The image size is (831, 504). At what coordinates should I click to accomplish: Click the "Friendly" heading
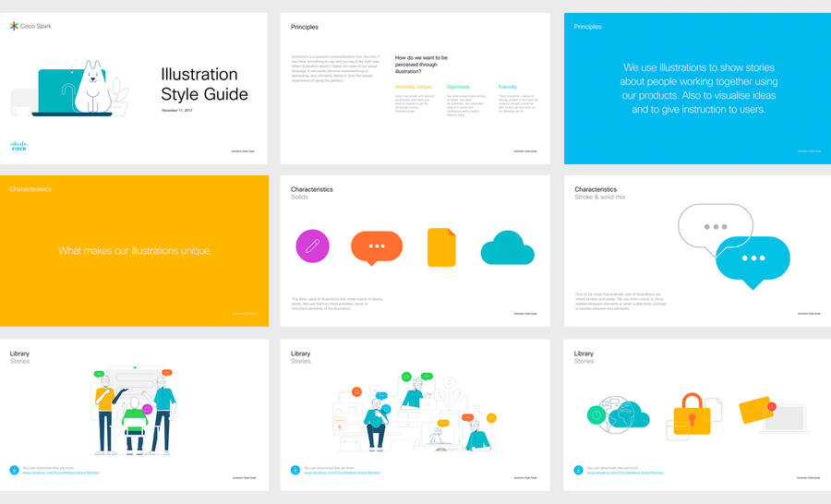(508, 87)
